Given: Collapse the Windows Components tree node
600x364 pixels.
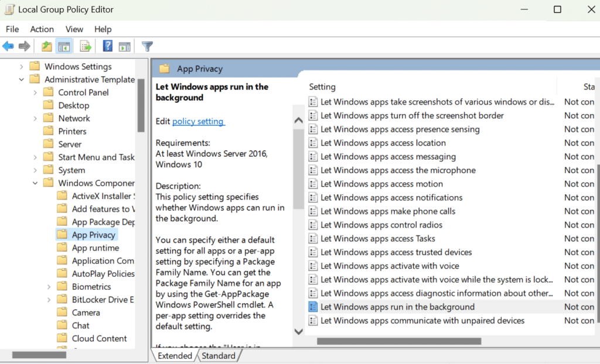Looking at the screenshot, I should [x=35, y=183].
